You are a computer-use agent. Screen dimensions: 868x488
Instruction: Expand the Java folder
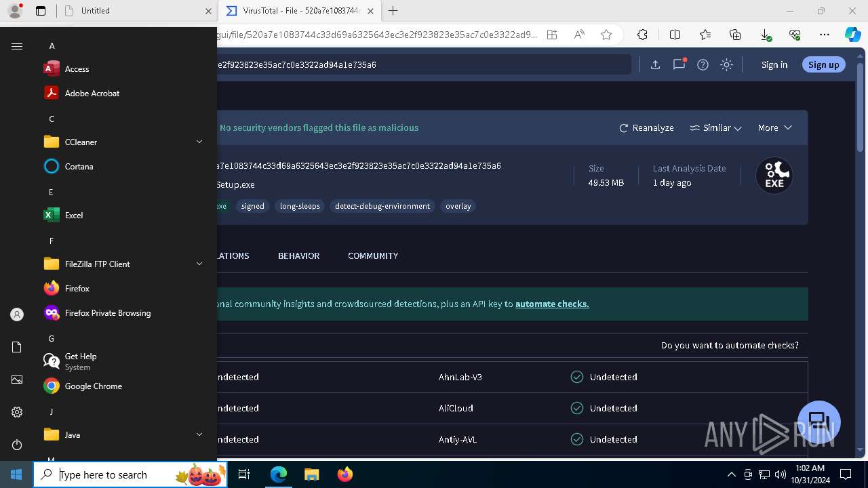point(122,434)
